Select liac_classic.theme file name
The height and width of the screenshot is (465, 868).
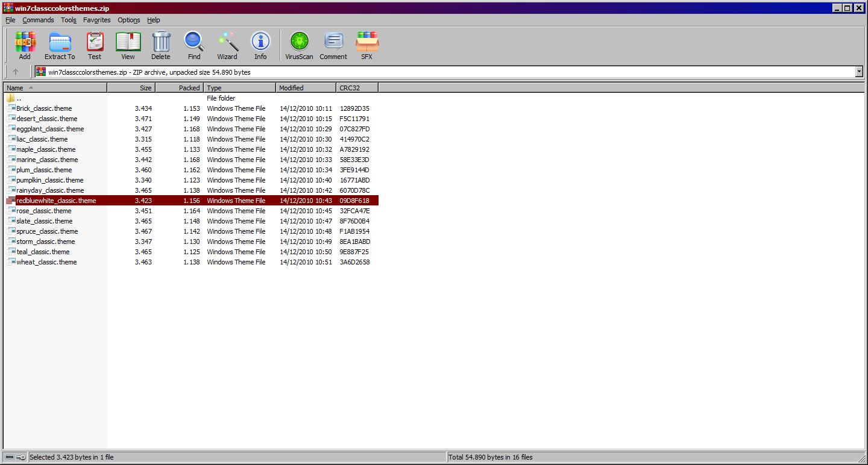[x=42, y=139]
